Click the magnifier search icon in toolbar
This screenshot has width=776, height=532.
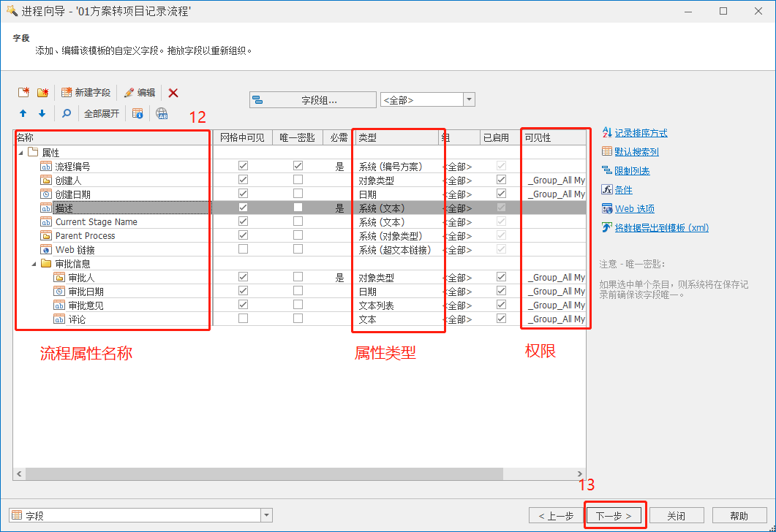pos(66,113)
